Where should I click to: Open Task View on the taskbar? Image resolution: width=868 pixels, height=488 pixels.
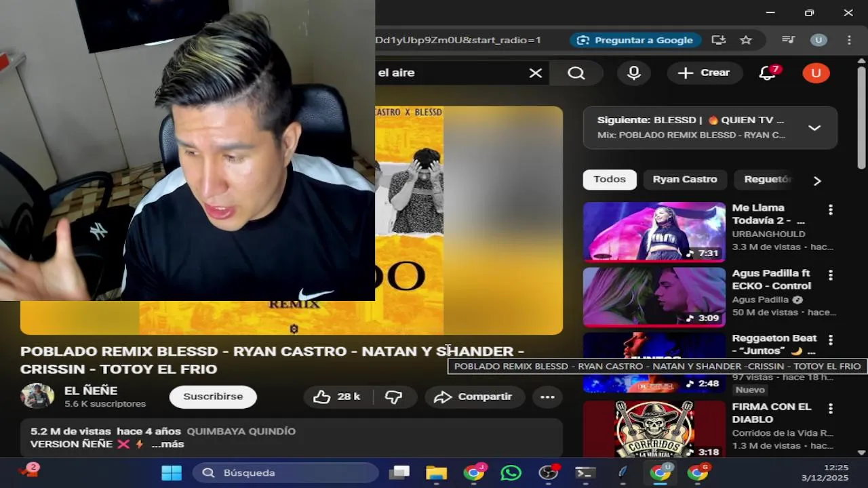(x=400, y=472)
